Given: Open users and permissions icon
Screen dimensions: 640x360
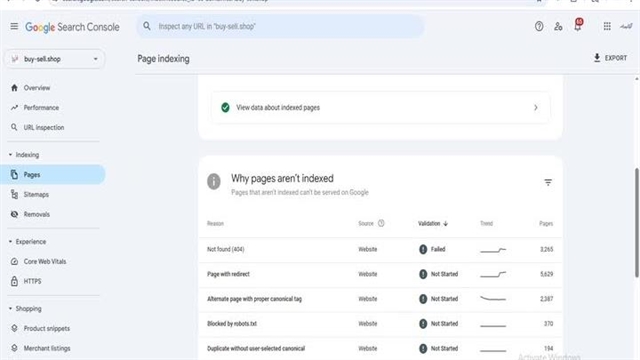Looking at the screenshot, I should (558, 27).
